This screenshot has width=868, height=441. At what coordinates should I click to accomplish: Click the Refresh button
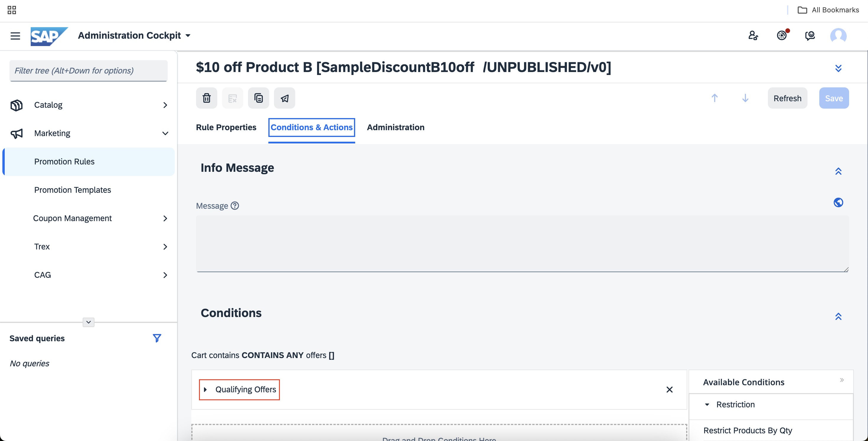point(787,98)
